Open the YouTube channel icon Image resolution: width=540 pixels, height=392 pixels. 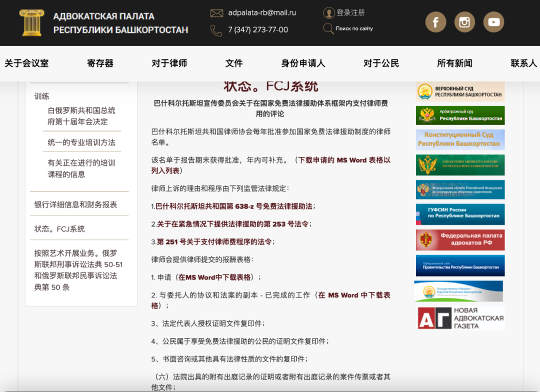coord(493,22)
